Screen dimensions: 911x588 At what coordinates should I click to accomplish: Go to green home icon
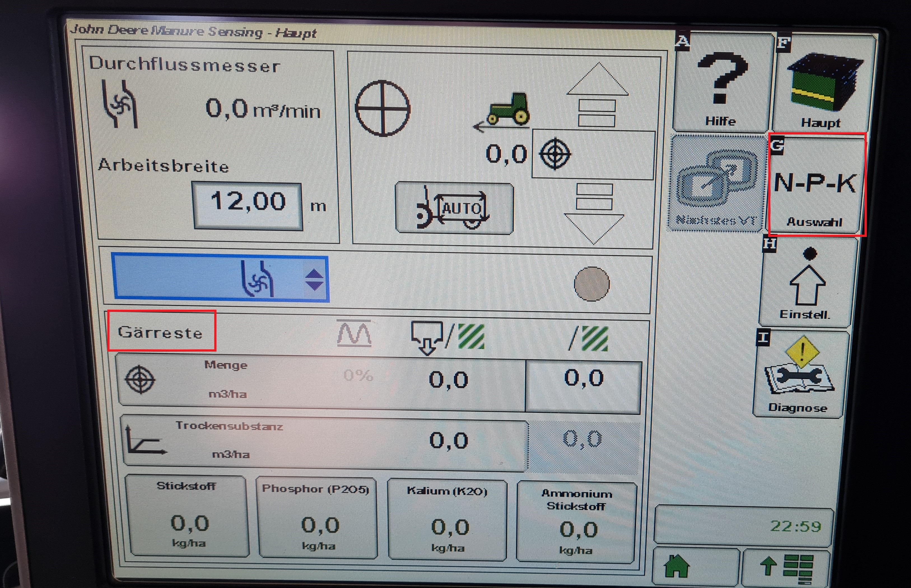point(677,566)
